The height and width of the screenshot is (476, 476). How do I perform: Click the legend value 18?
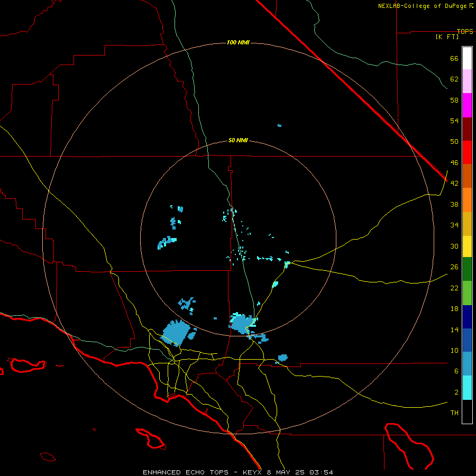454,309
